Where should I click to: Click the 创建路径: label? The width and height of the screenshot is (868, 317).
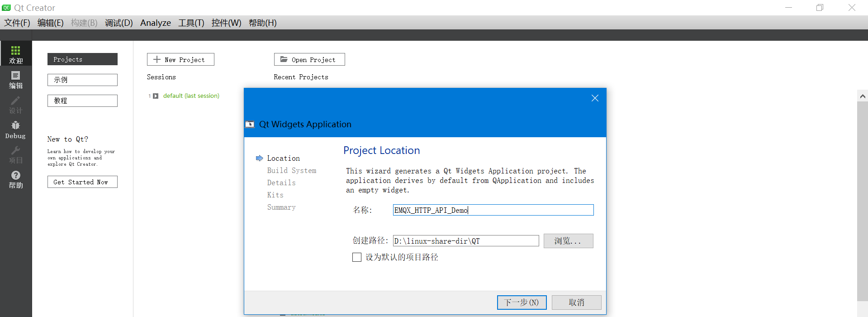tap(370, 240)
